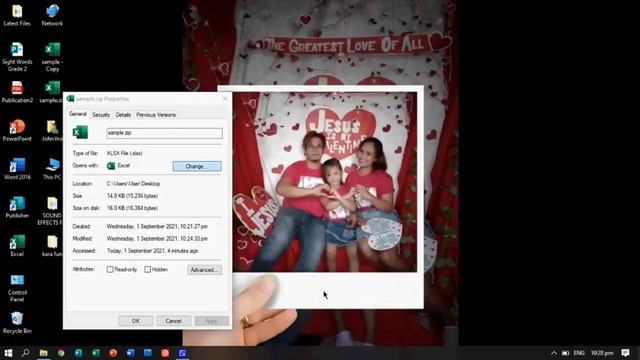Click Cancel in Properties dialog
Image resolution: width=640 pixels, height=360 pixels.
(x=173, y=321)
